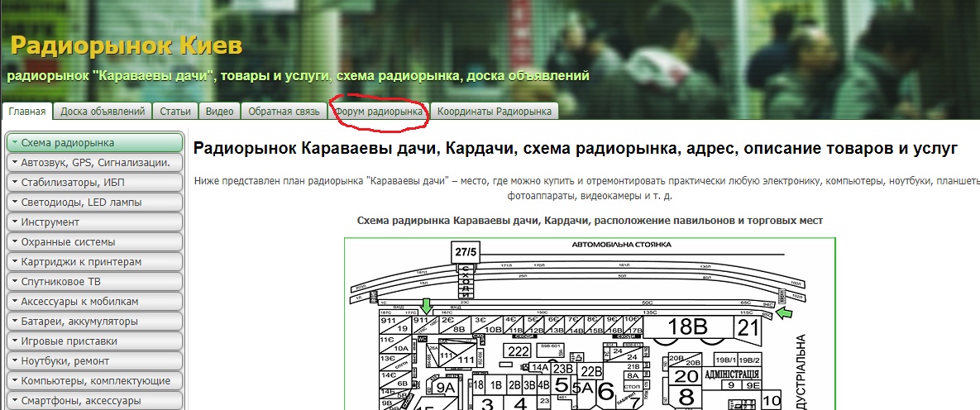The height and width of the screenshot is (410, 980).
Task: Expand the Инструмент category
Action: pyautogui.click(x=94, y=222)
